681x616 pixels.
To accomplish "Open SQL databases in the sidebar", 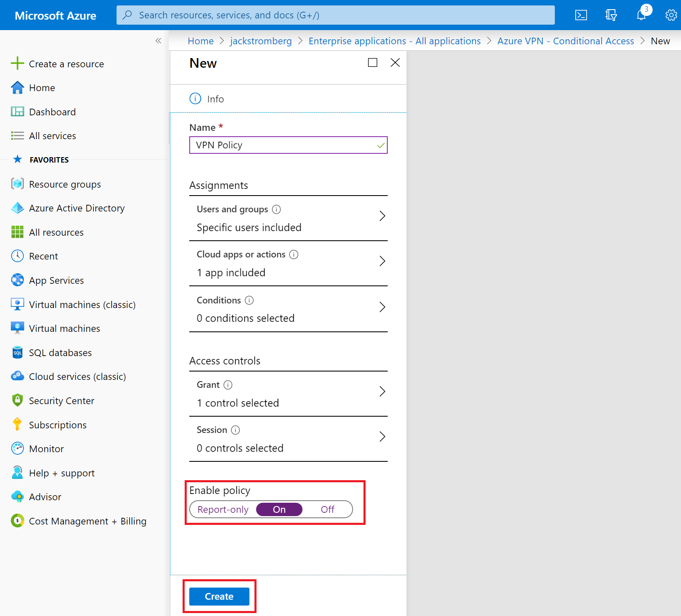I will (60, 353).
